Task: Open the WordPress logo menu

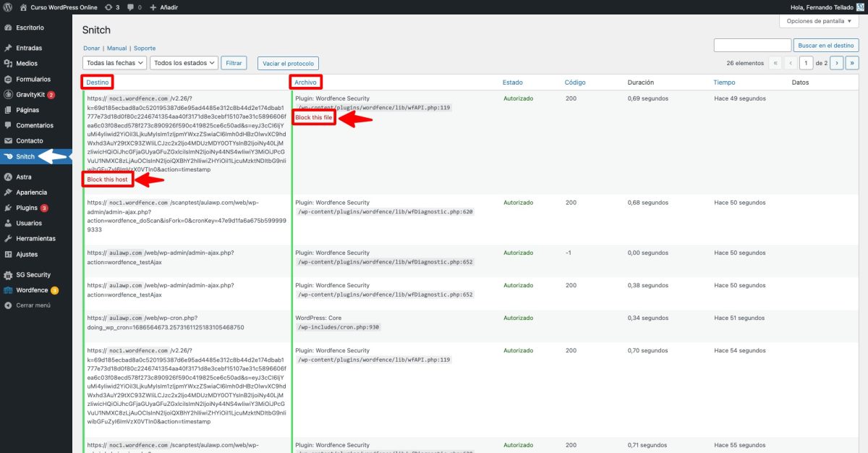Action: 7,7
